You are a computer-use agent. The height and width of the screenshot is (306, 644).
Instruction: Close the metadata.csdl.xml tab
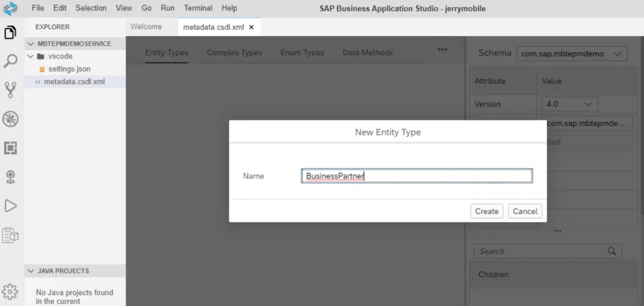pyautogui.click(x=252, y=27)
